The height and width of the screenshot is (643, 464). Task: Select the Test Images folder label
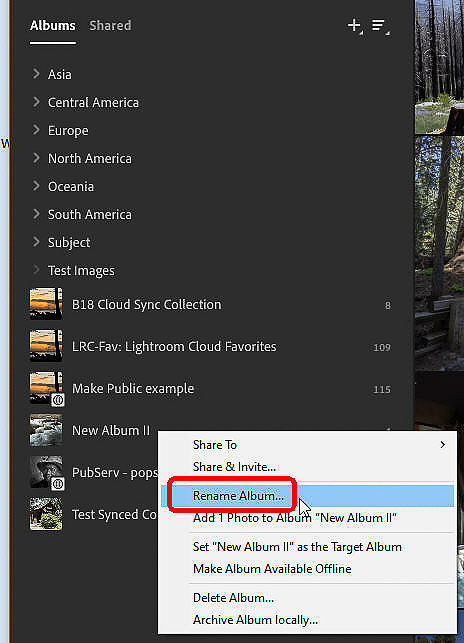pos(81,271)
